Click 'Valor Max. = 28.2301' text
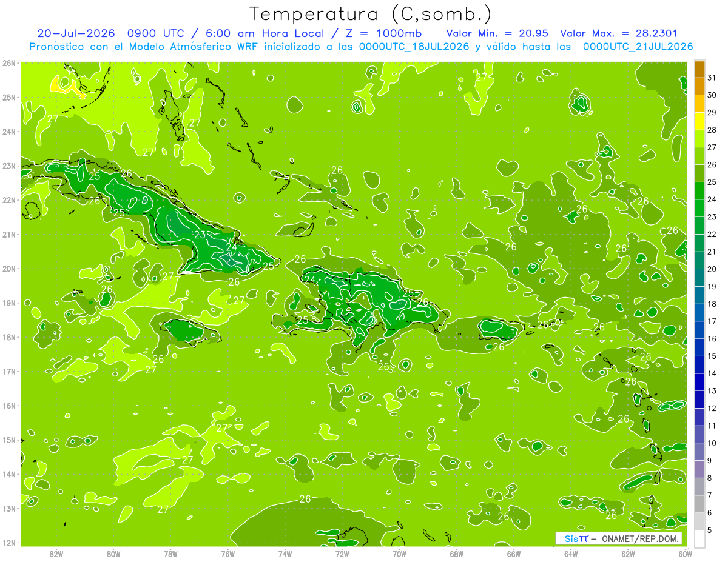Viewport: 728px width, 562px height. 619,33
